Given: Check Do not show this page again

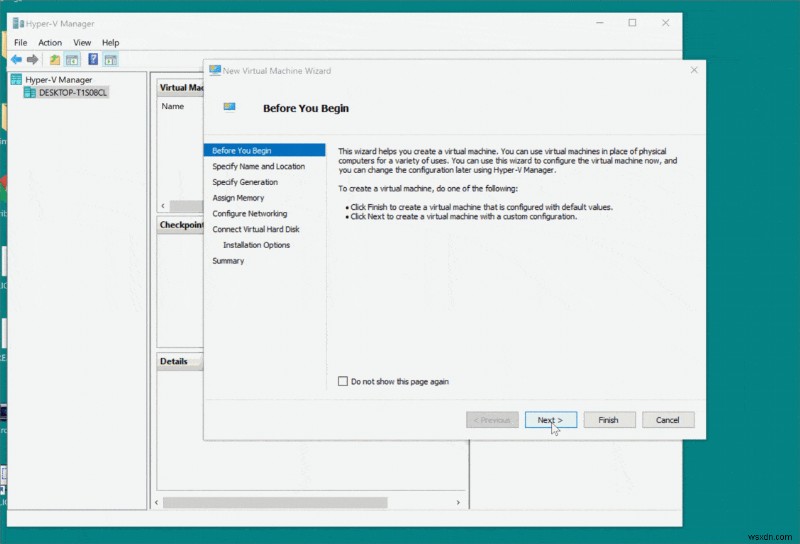Looking at the screenshot, I should click(343, 381).
